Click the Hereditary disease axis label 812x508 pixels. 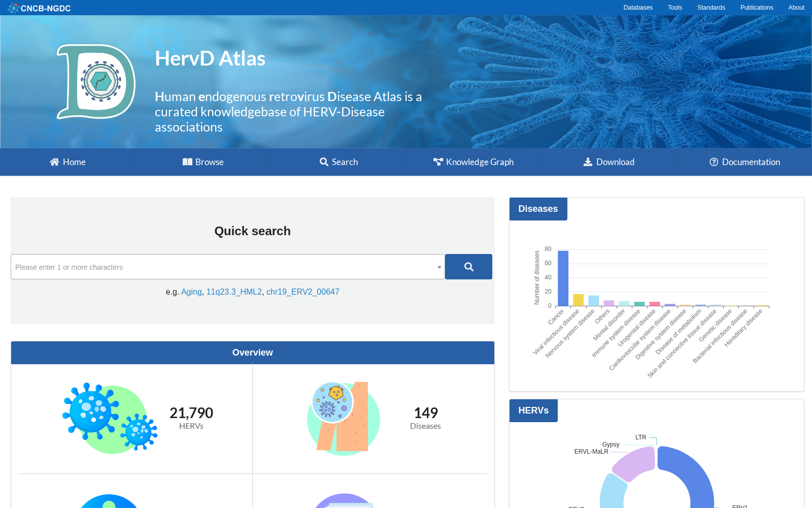tap(743, 328)
